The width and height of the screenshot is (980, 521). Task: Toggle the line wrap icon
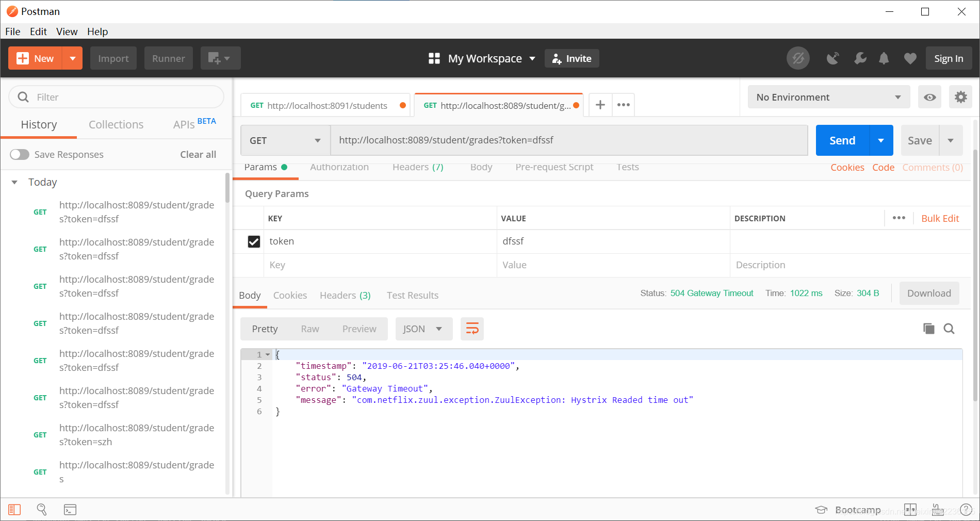pos(472,329)
